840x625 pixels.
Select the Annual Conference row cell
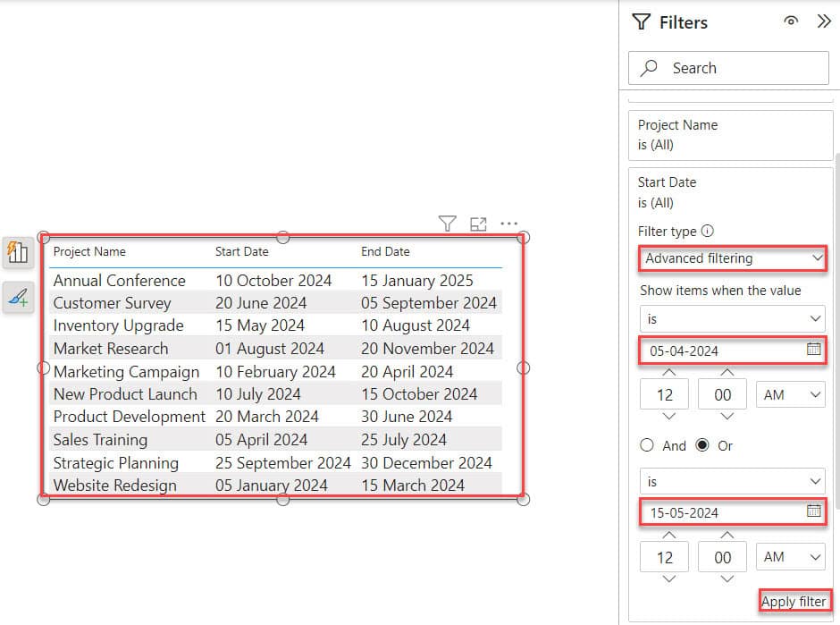point(120,281)
